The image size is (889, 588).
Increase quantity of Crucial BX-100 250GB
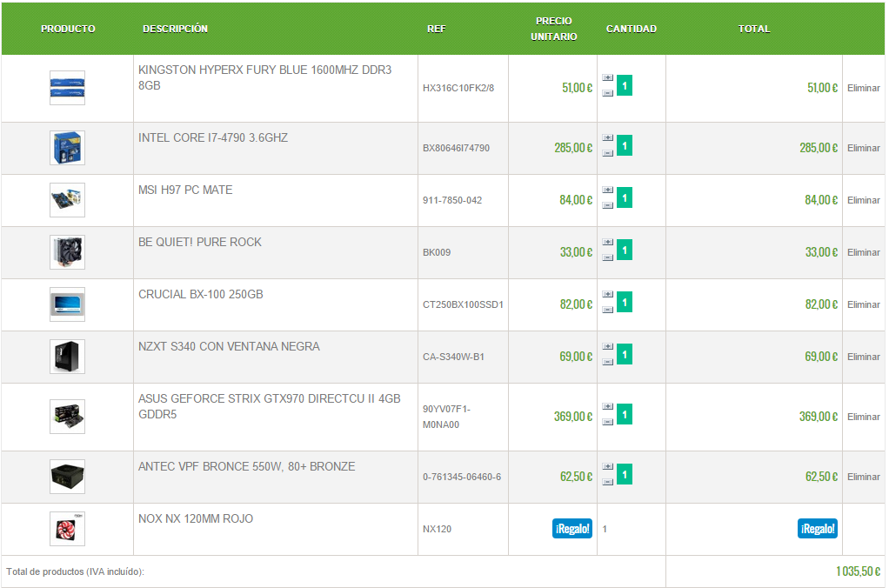[608, 294]
